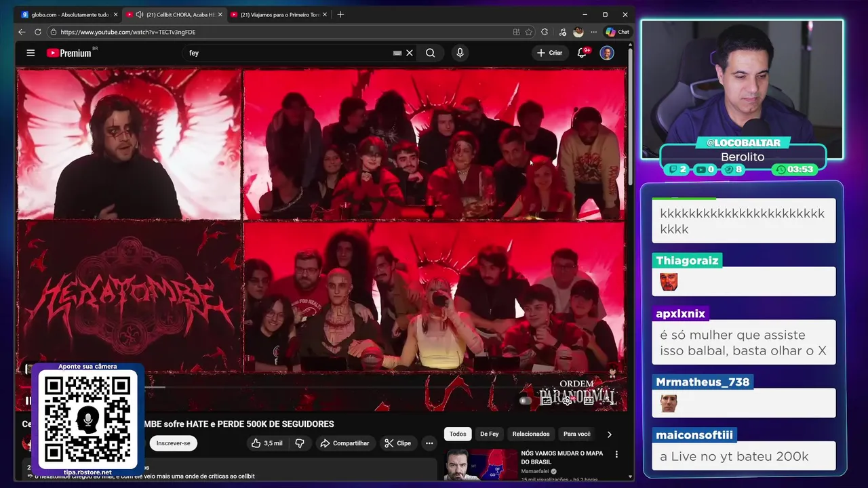868x488 pixels.
Task: Clear the search text with the X
Action: click(410, 53)
